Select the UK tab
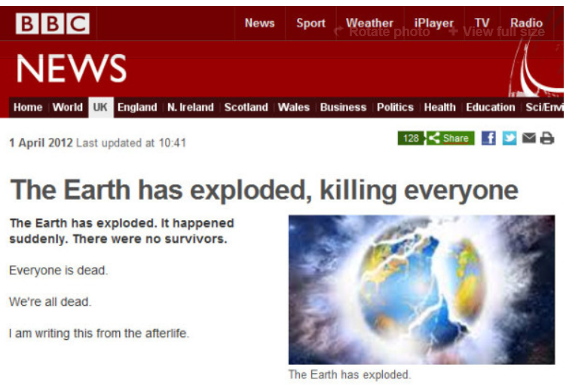 click(x=100, y=107)
